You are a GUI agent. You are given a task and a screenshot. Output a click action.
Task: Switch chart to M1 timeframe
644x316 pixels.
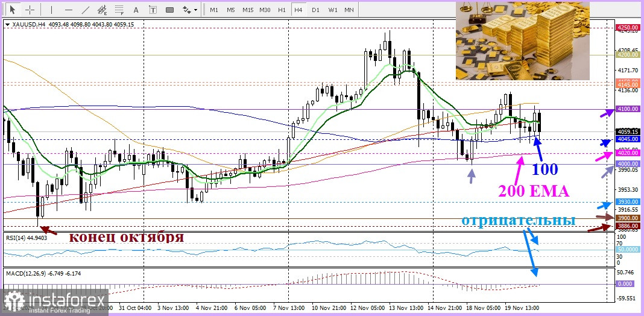coord(214,10)
